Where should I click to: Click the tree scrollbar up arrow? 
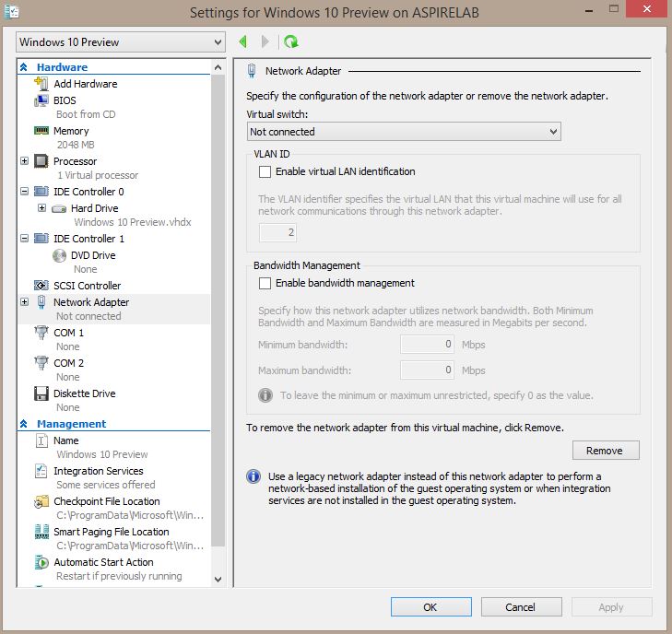click(218, 67)
